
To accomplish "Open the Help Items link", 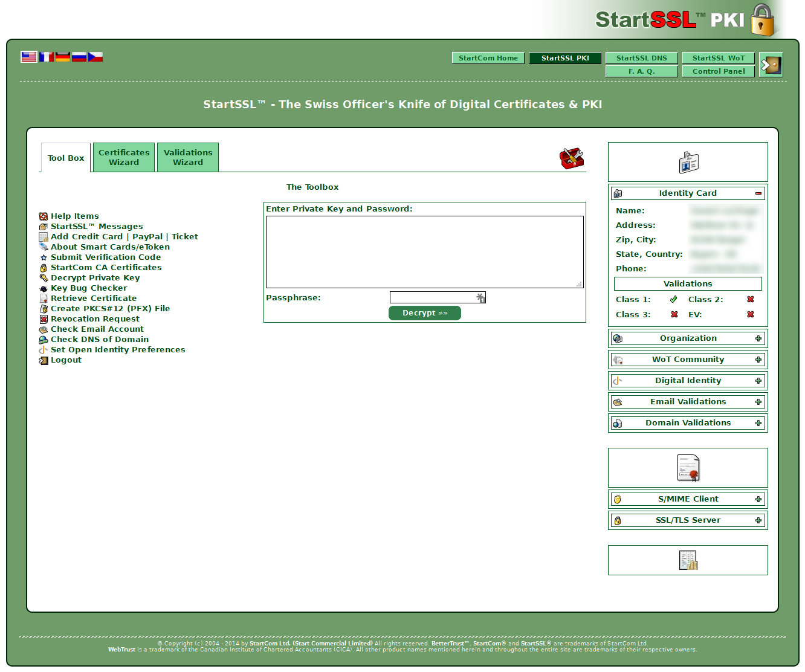I will point(75,216).
